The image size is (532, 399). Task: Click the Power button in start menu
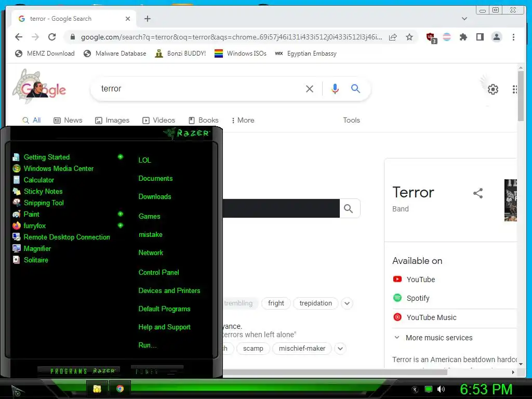(x=156, y=371)
